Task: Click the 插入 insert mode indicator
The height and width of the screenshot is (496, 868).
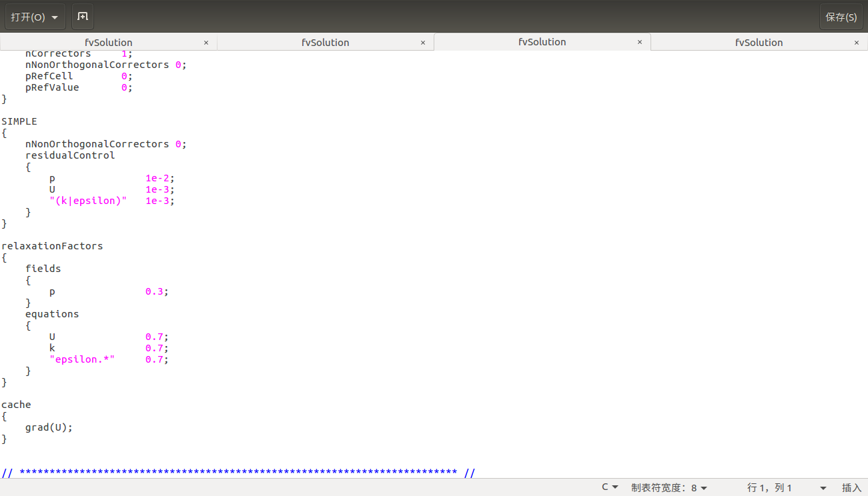Action: click(x=851, y=487)
